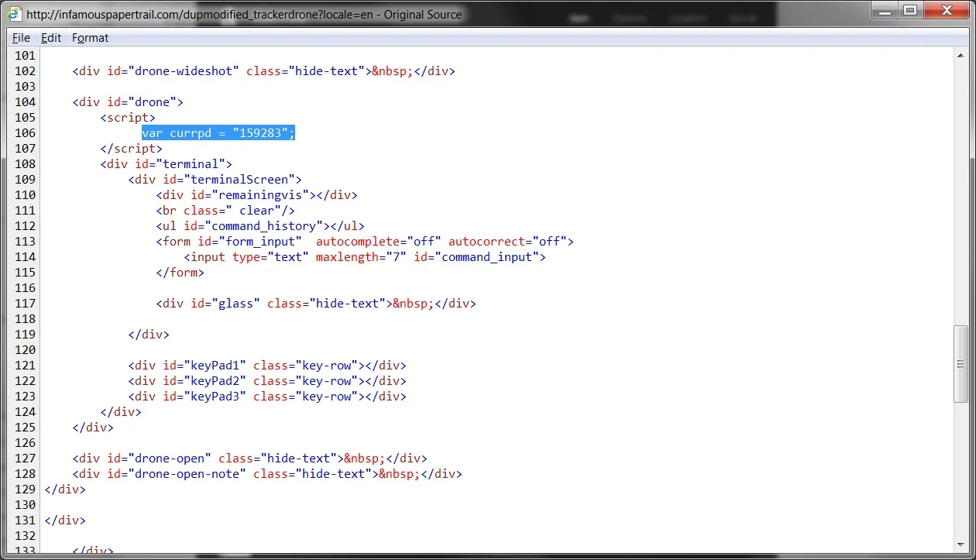Open the File menu
976x560 pixels.
(21, 37)
